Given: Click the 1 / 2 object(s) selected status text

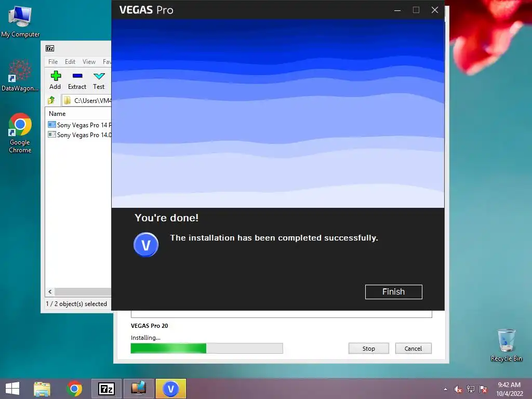Looking at the screenshot, I should (x=76, y=303).
